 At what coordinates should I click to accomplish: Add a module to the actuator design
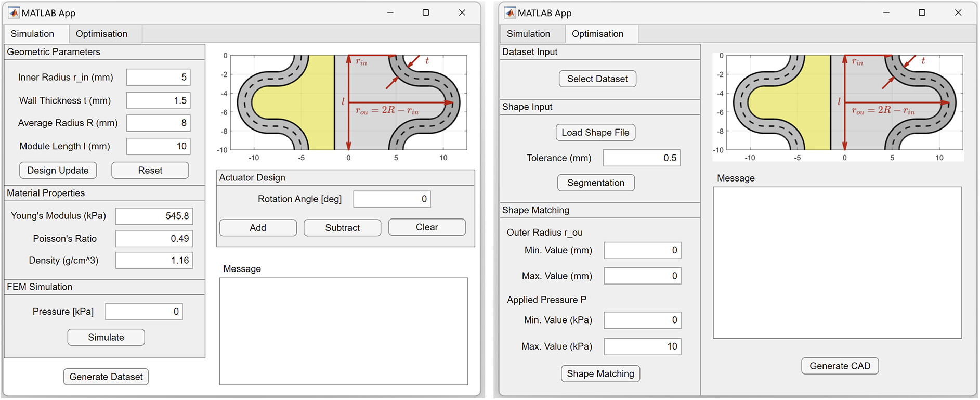pos(258,228)
